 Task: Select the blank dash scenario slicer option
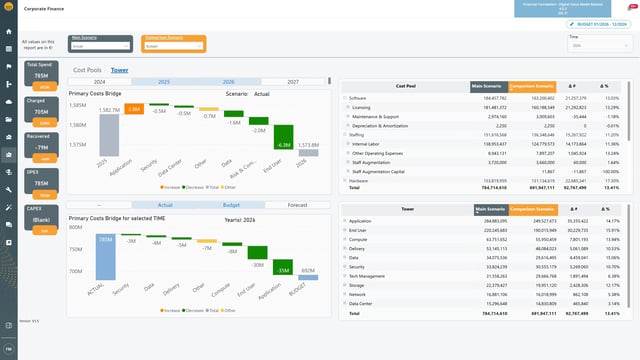(x=99, y=205)
